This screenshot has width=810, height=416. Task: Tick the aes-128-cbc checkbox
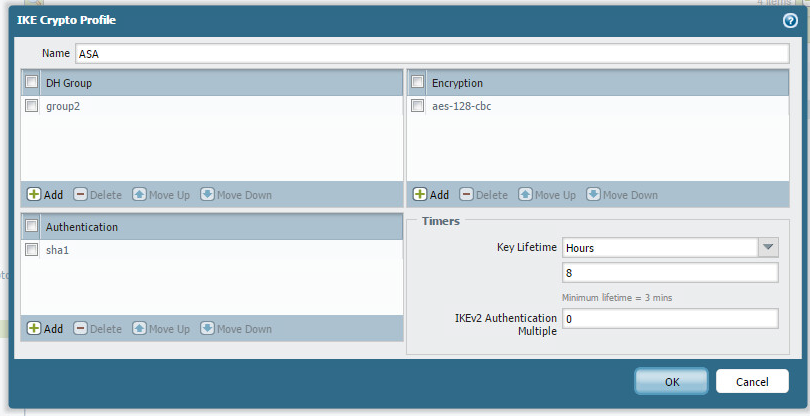(418, 106)
